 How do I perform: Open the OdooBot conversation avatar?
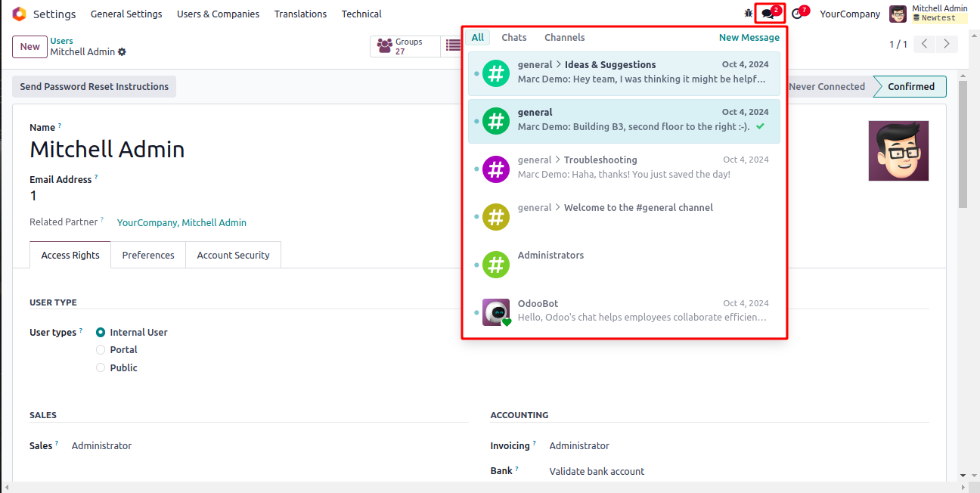point(495,312)
